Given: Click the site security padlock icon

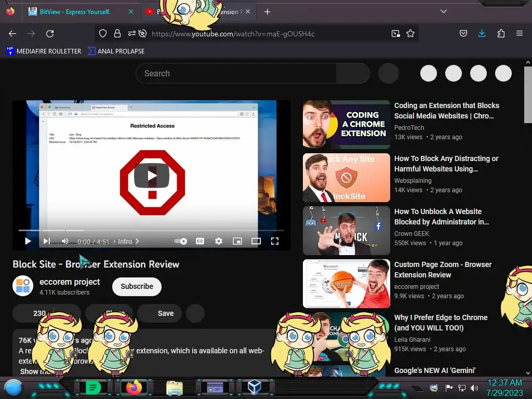Looking at the screenshot, I should click(x=117, y=33).
